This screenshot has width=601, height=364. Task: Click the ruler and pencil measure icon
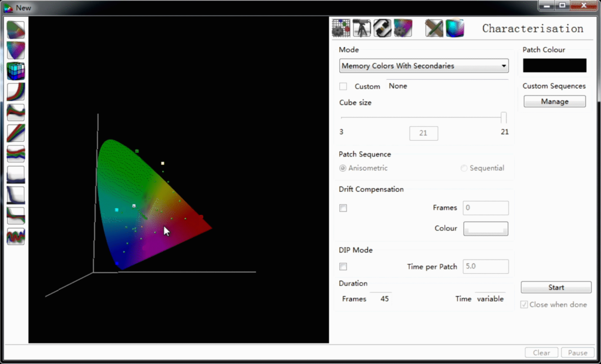(434, 28)
